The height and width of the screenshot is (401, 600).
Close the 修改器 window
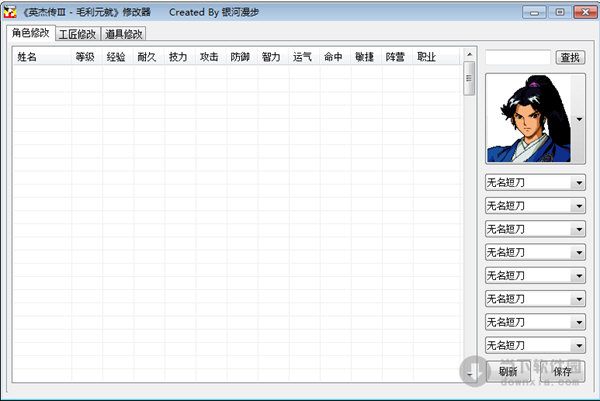point(585,12)
